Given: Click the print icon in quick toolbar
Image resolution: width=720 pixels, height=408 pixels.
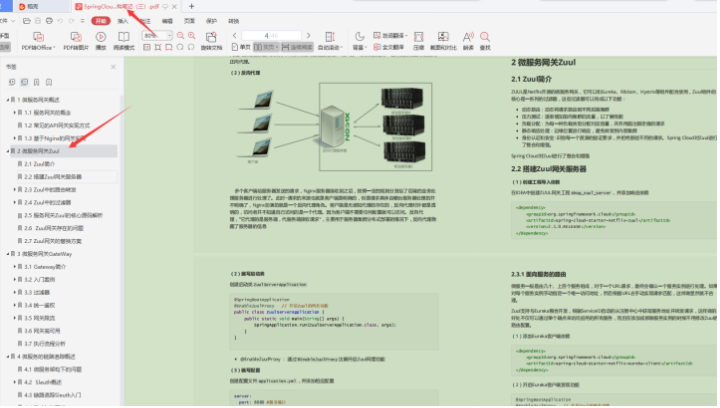Looking at the screenshot, I should point(49,21).
